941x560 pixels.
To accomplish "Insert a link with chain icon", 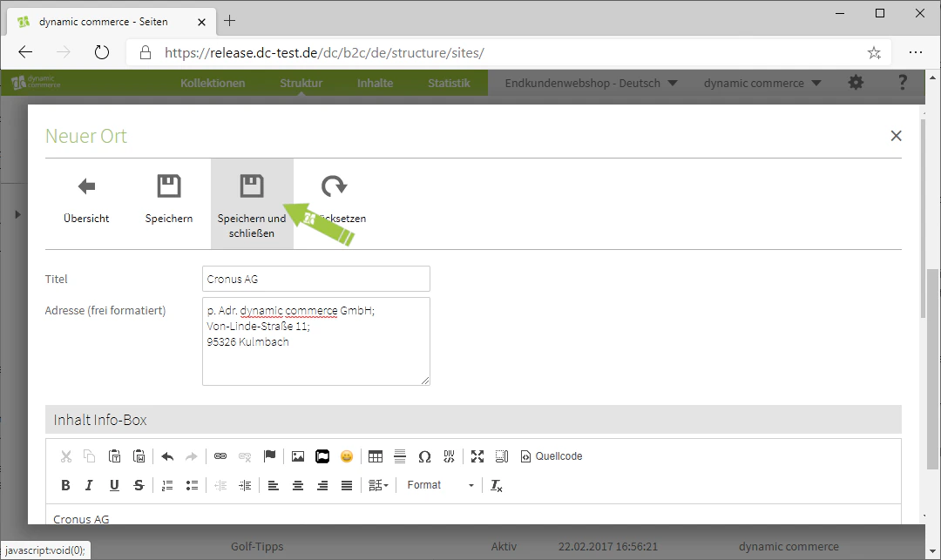I will coord(220,456).
